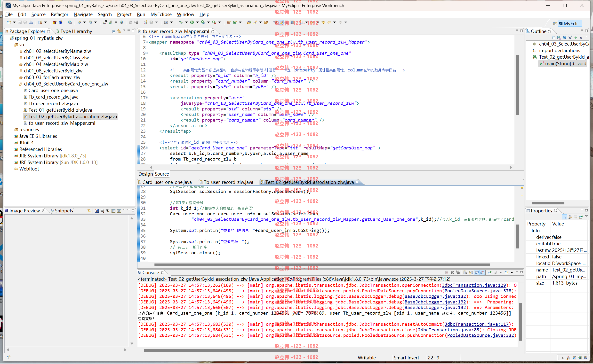
Task: Collapse all nodes in the Outline view
Action: pos(553,38)
